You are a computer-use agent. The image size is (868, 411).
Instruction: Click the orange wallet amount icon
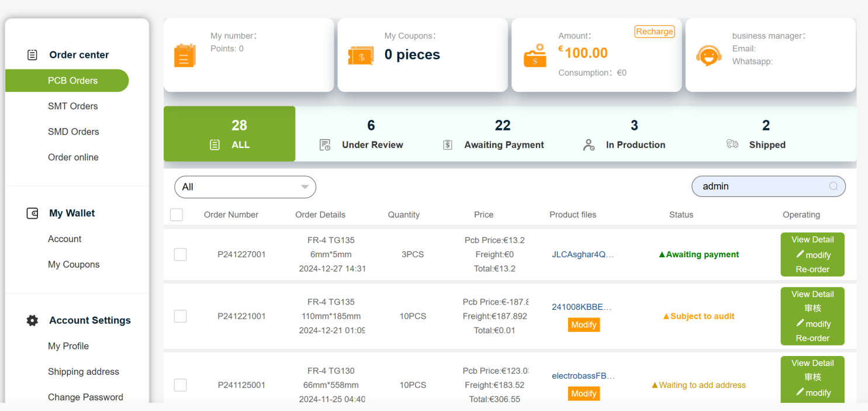pyautogui.click(x=535, y=56)
